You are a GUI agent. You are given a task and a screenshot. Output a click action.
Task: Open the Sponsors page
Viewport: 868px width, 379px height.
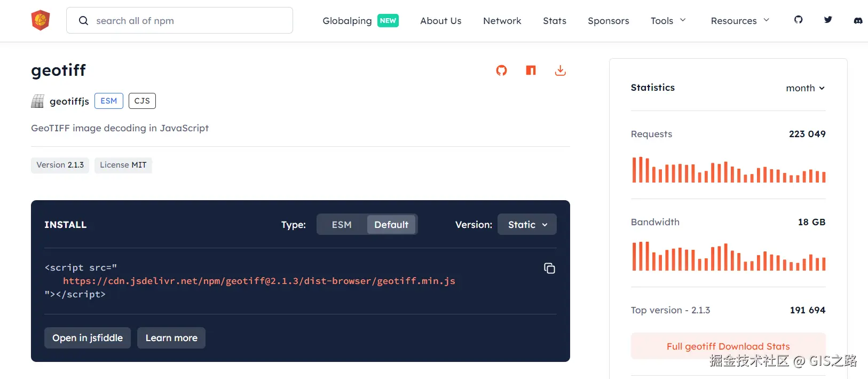609,21
